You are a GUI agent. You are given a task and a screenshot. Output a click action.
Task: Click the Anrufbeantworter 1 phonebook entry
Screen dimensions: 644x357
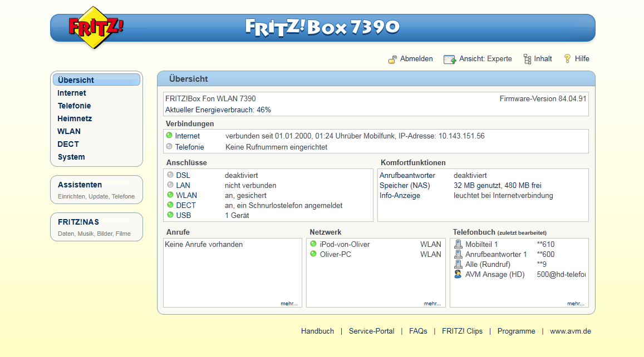coord(496,255)
